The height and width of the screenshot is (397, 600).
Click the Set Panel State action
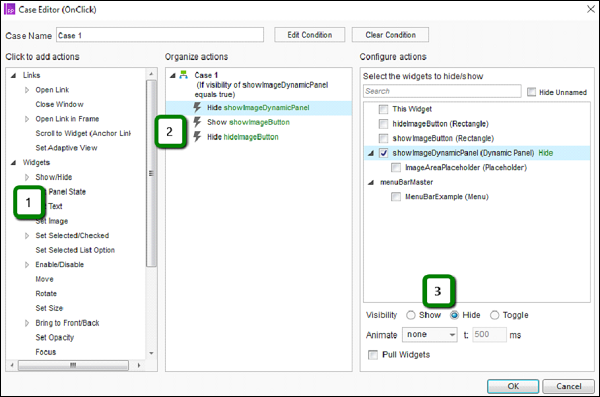pos(67,192)
